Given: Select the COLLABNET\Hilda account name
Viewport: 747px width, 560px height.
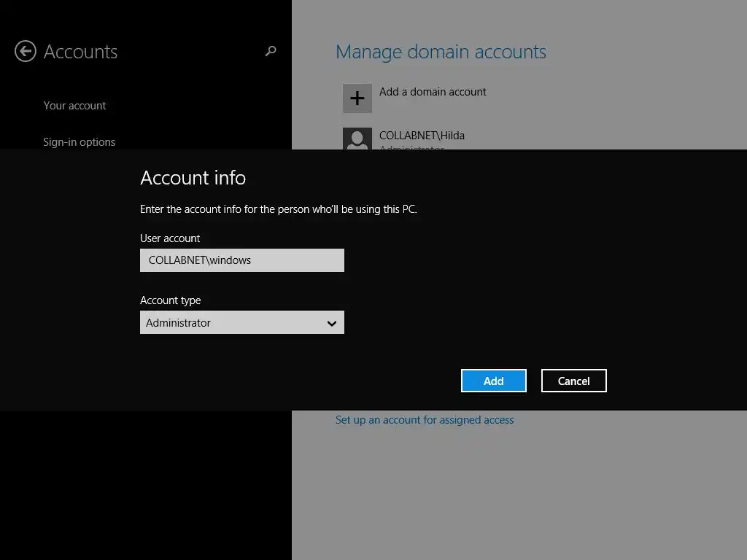Looking at the screenshot, I should coord(422,136).
